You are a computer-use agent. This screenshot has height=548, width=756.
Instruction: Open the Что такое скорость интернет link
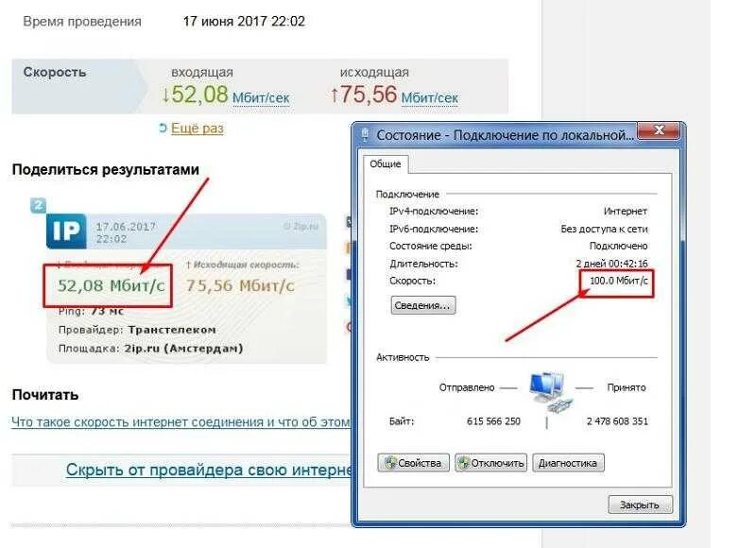pos(180,421)
